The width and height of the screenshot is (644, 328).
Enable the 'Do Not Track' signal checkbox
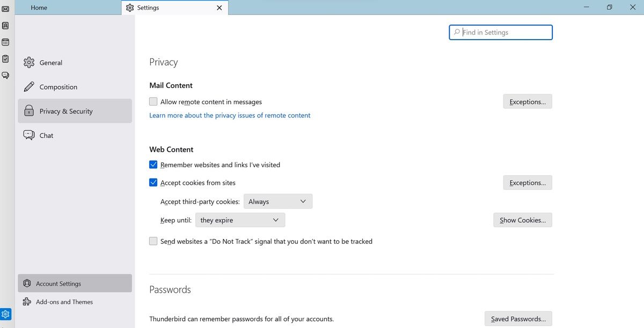click(153, 241)
